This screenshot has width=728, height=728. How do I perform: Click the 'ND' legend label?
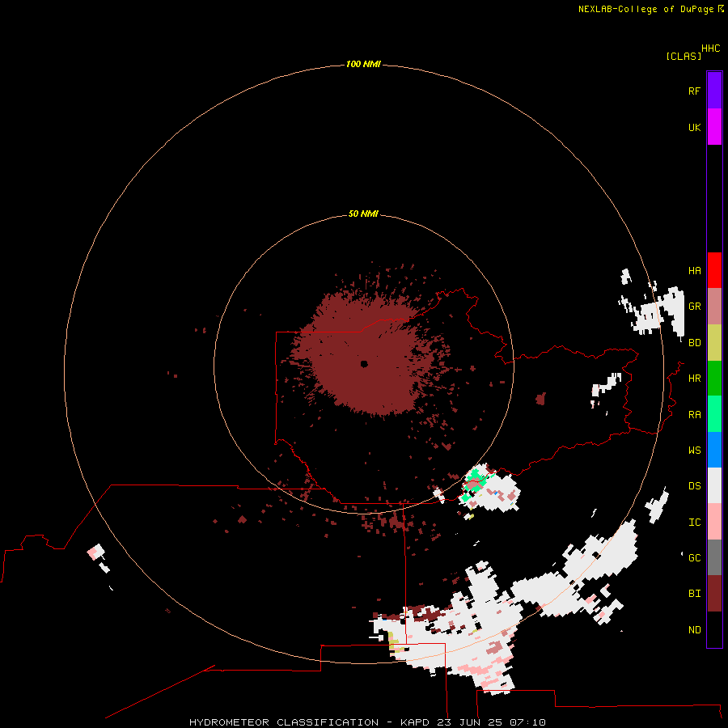pyautogui.click(x=694, y=630)
